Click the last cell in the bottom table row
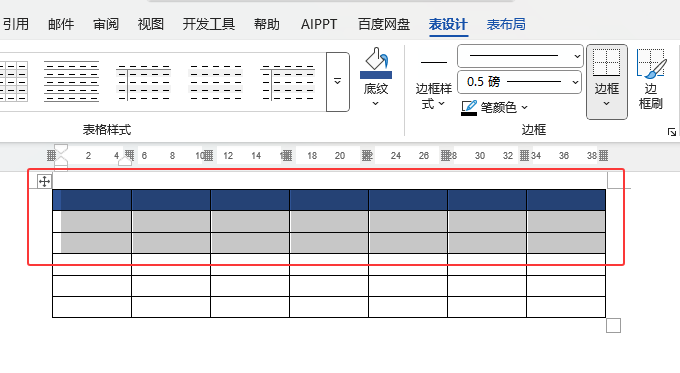This screenshot has height=373, width=680. [x=566, y=307]
